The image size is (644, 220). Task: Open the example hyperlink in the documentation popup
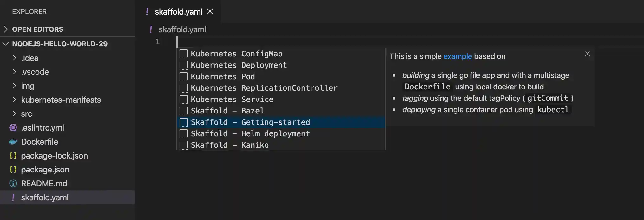(x=458, y=56)
